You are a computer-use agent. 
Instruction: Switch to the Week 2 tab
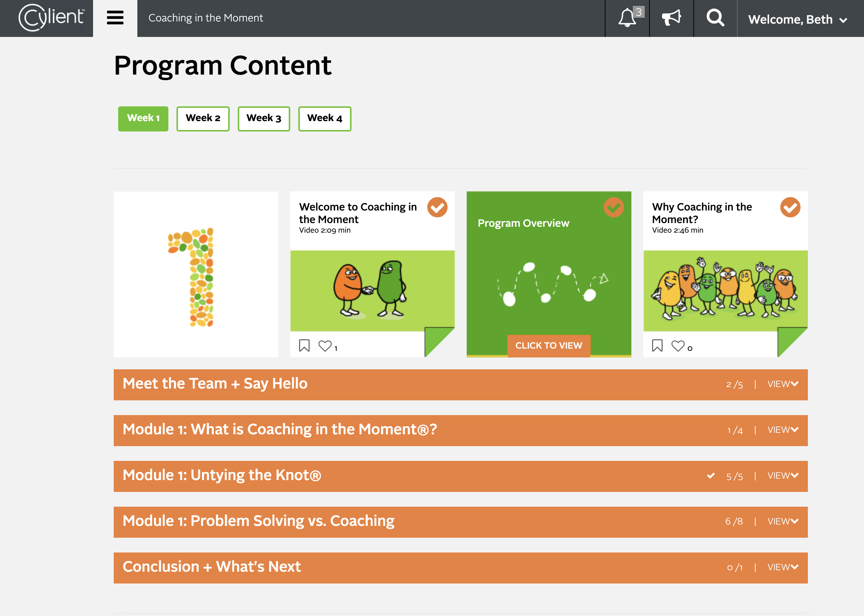pyautogui.click(x=203, y=118)
